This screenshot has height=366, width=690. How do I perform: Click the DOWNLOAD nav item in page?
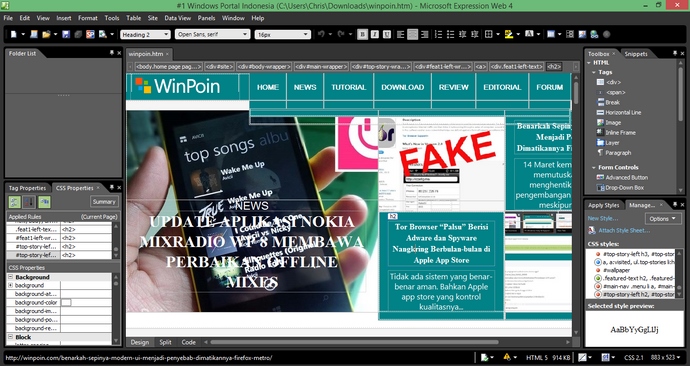(403, 87)
